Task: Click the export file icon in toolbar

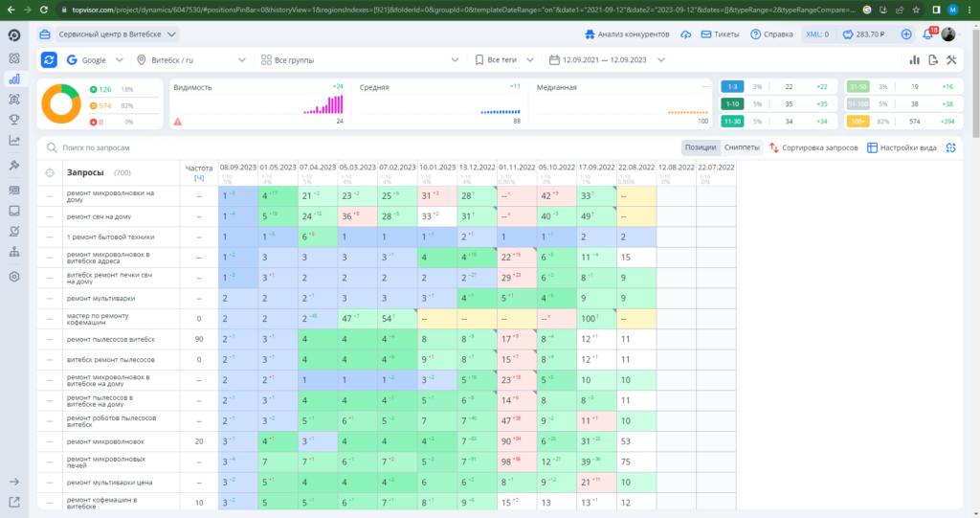Action: 933,60
